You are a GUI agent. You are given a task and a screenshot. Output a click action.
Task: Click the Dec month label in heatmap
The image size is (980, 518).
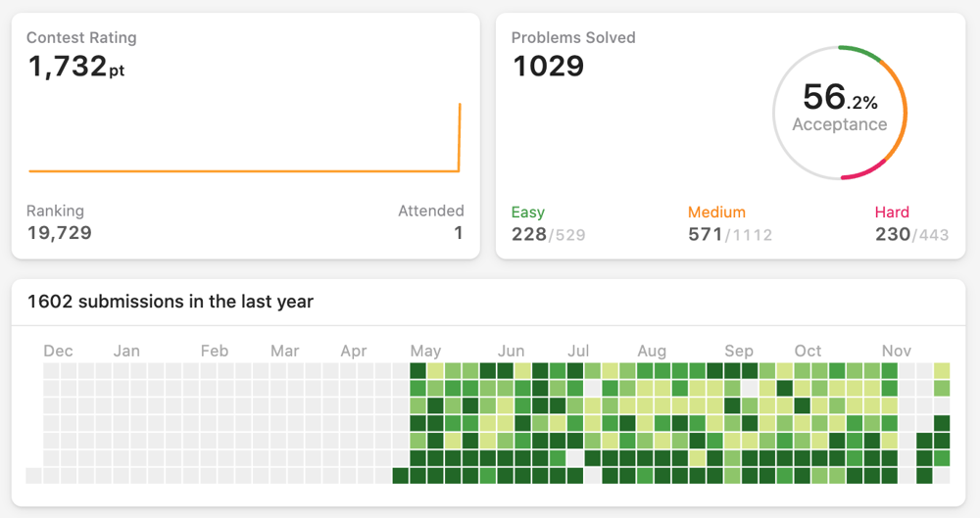tap(58, 351)
